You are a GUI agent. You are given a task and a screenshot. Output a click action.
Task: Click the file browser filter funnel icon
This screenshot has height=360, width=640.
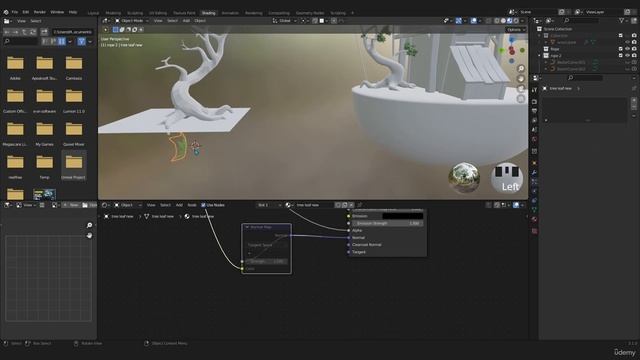click(81, 41)
